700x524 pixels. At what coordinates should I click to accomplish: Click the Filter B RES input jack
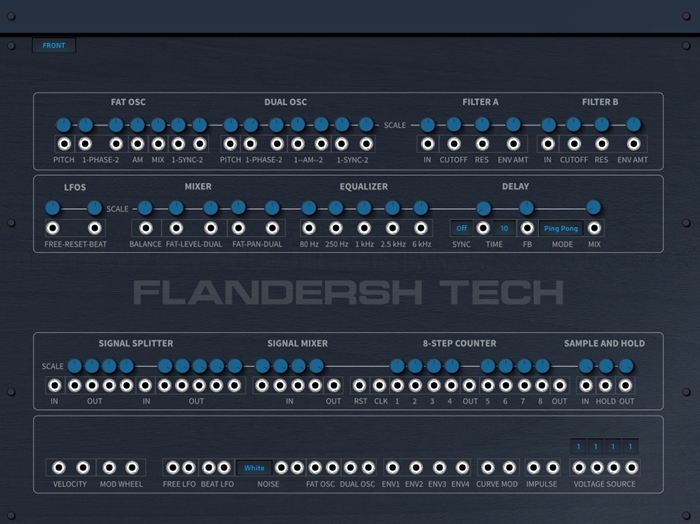pos(602,144)
